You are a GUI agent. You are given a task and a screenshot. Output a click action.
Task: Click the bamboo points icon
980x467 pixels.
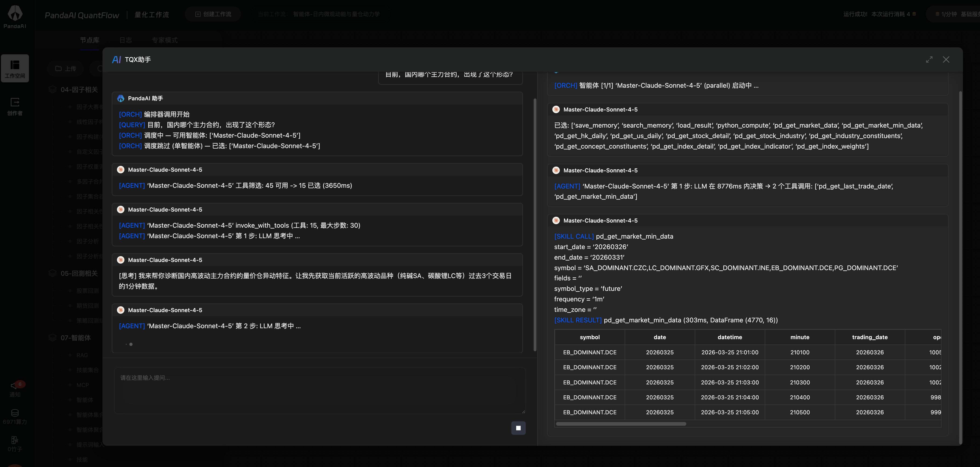coord(15,440)
